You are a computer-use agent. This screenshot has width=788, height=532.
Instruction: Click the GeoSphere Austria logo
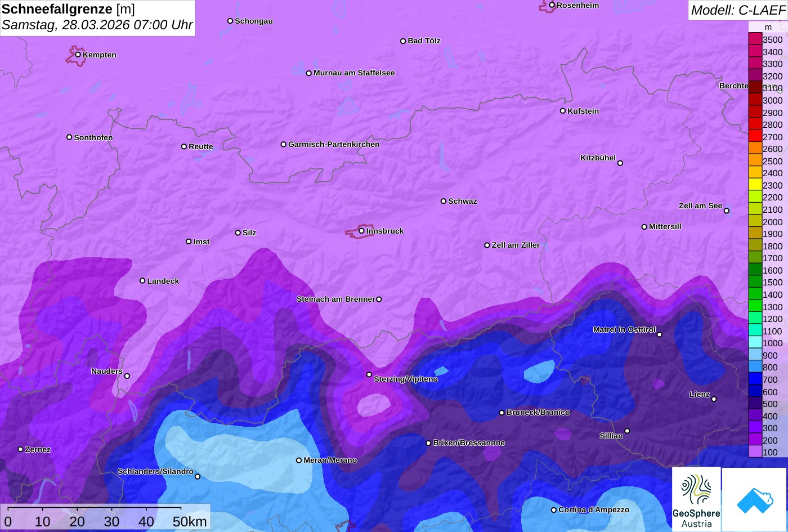(x=696, y=499)
